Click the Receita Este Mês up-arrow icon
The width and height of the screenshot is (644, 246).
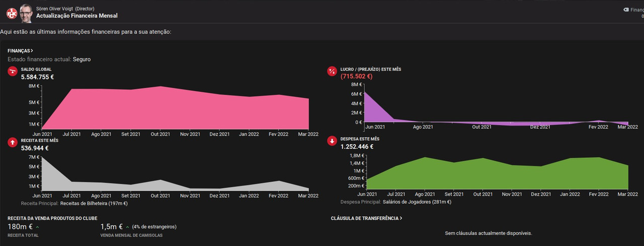pyautogui.click(x=12, y=142)
